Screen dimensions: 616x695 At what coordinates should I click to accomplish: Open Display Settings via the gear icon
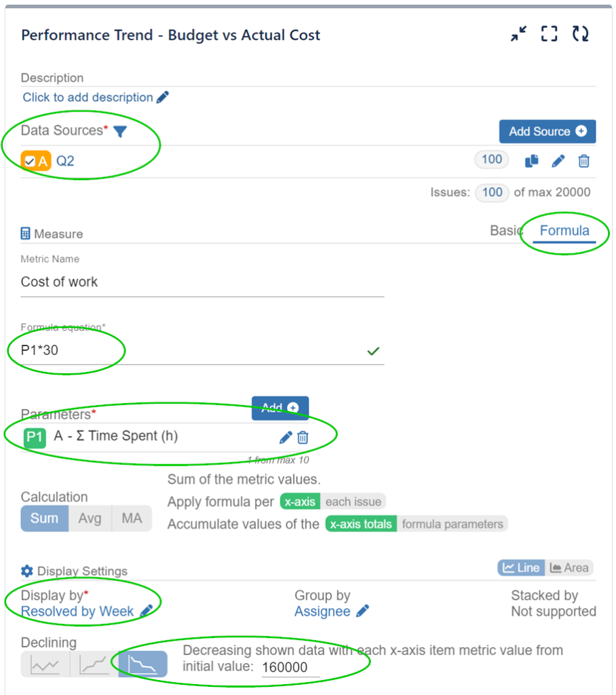coord(26,571)
